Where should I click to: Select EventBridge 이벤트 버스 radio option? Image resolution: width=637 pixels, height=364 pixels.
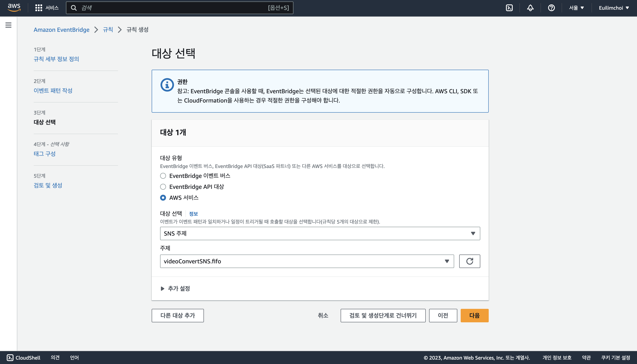[x=163, y=176]
